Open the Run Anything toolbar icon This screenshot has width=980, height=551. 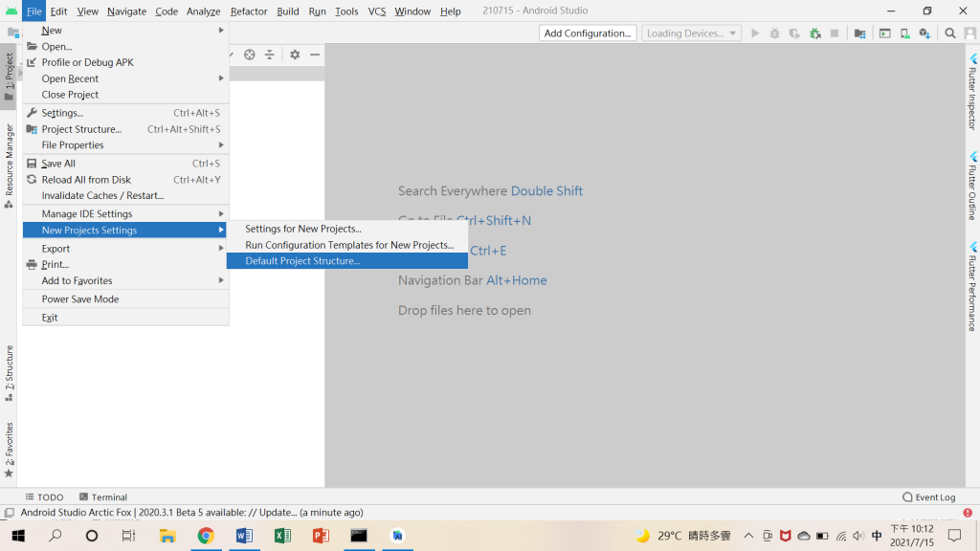pos(885,33)
